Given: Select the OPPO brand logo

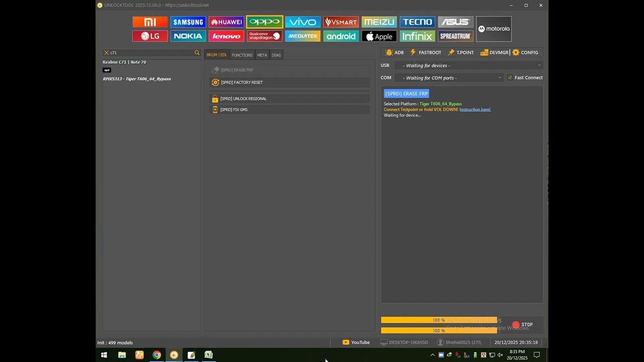Looking at the screenshot, I should tap(265, 22).
